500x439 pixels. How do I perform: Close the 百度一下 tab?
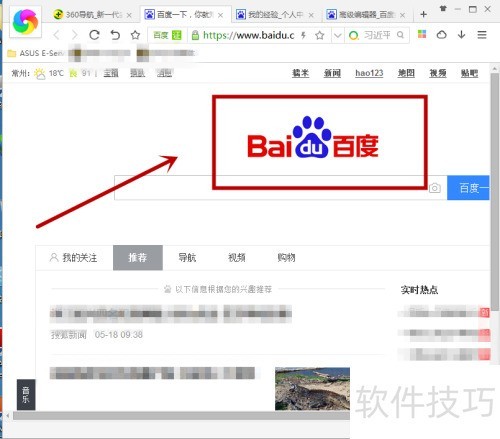coord(220,15)
